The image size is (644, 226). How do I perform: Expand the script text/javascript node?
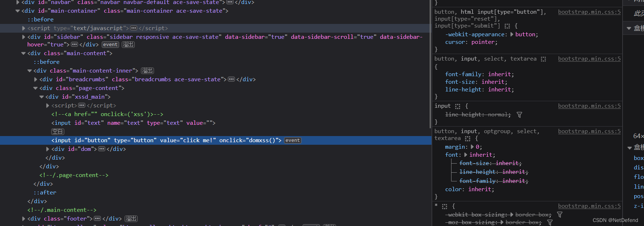(24, 28)
